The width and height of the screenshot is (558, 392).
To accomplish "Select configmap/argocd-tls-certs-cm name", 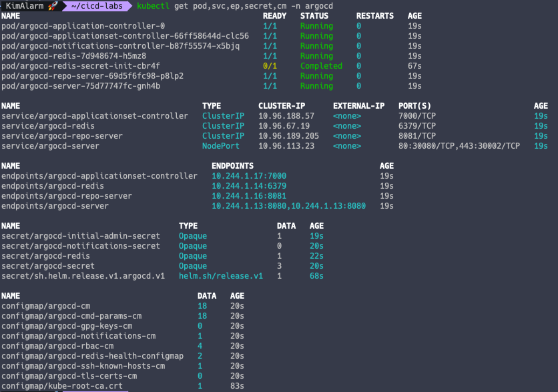I will click(69, 375).
